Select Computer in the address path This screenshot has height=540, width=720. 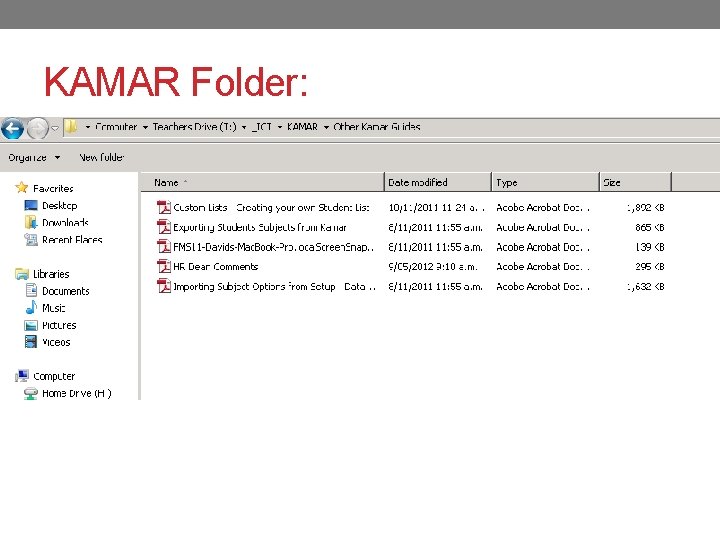116,127
